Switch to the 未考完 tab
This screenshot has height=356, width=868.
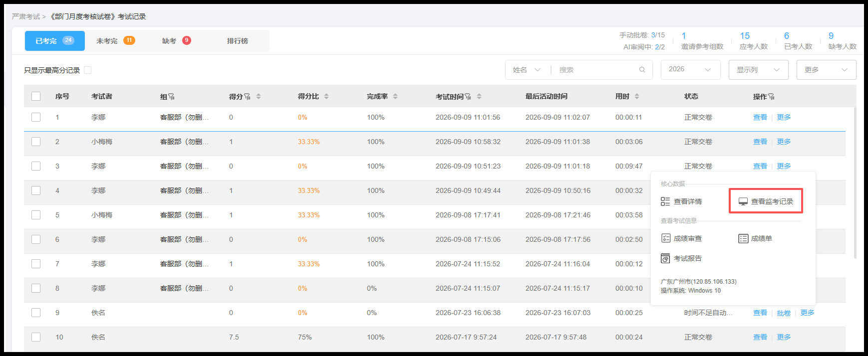pyautogui.click(x=116, y=41)
